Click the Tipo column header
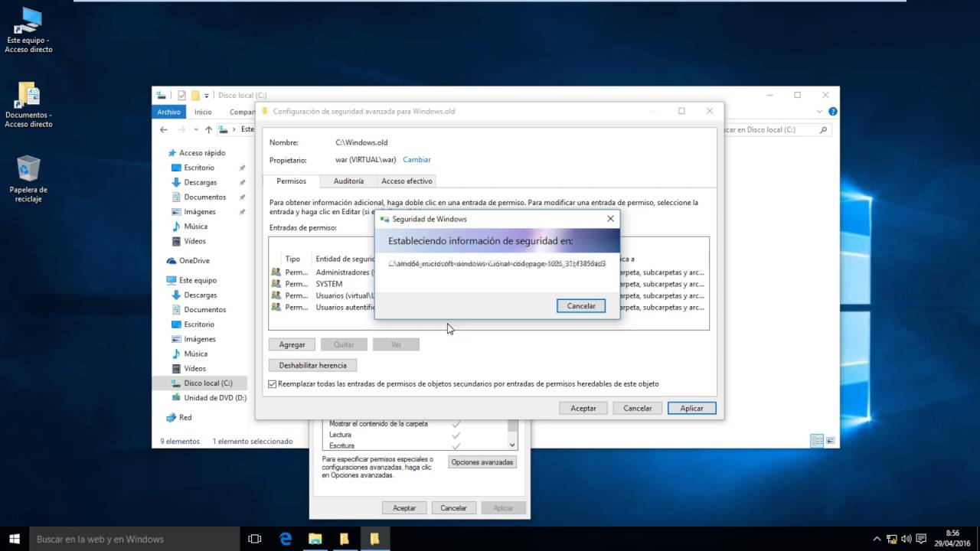 (292, 259)
